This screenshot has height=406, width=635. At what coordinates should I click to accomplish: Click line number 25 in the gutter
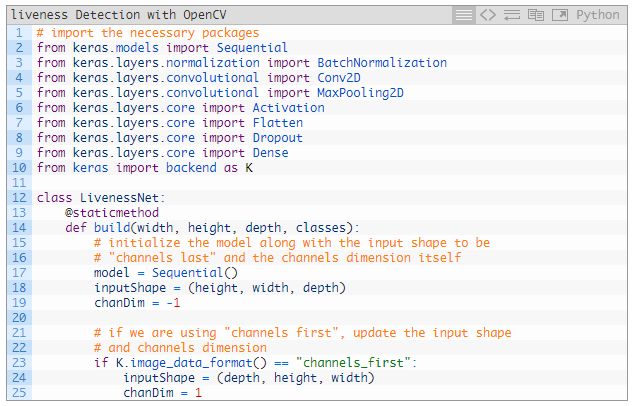click(17, 393)
